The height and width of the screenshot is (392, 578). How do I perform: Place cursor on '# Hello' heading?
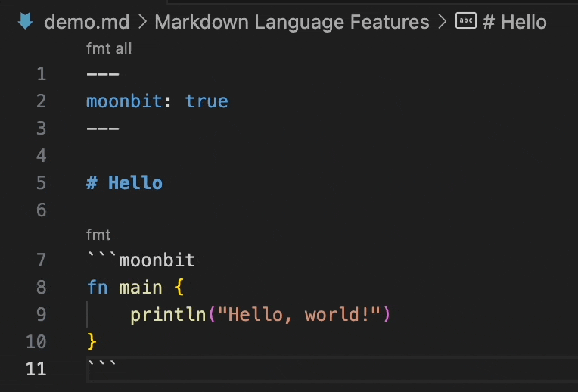pyautogui.click(x=124, y=183)
